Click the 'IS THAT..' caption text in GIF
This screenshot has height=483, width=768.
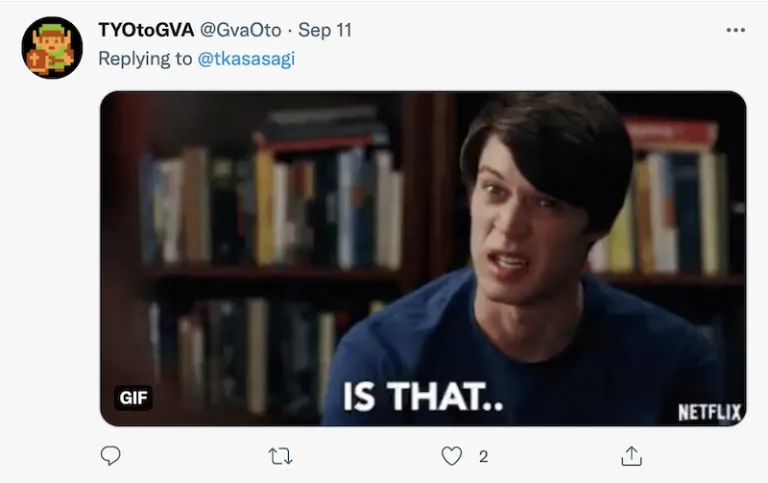423,396
